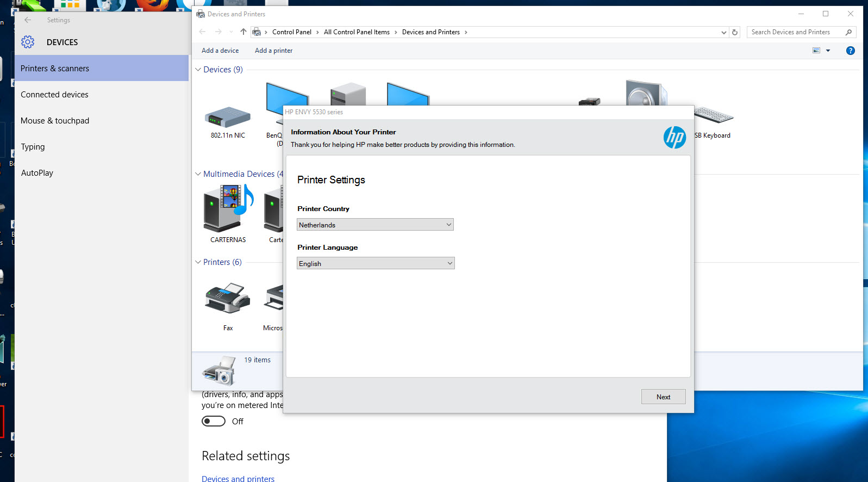Expand the Devices and Printers breadcrumb arrow
The image size is (868, 482).
[x=466, y=32]
